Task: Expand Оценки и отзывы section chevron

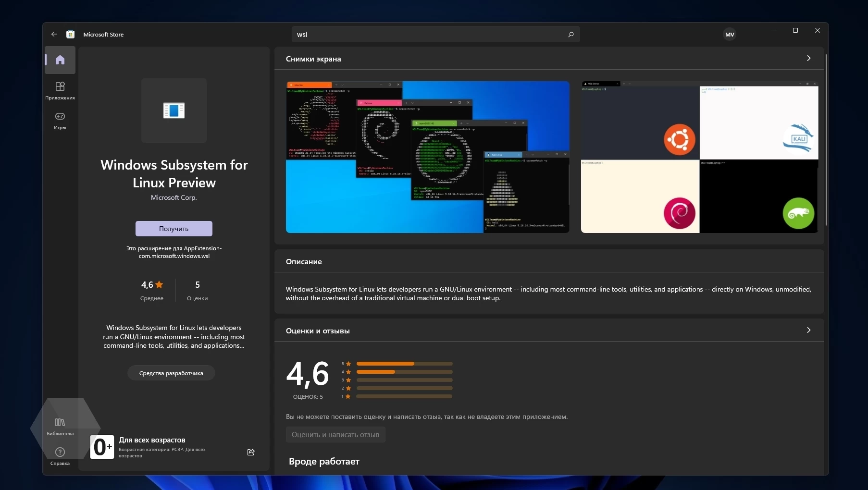Action: click(809, 330)
